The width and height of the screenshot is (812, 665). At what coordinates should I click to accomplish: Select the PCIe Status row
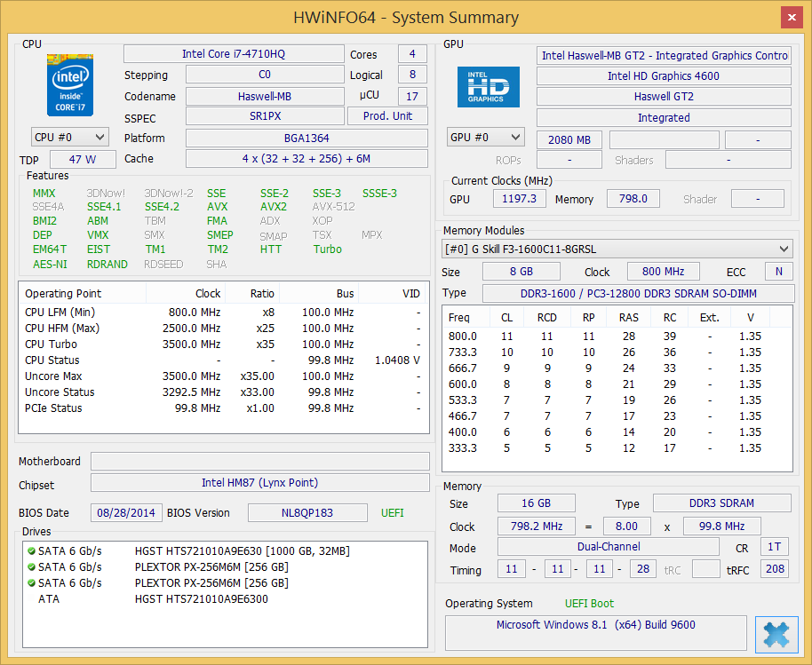[x=224, y=408]
